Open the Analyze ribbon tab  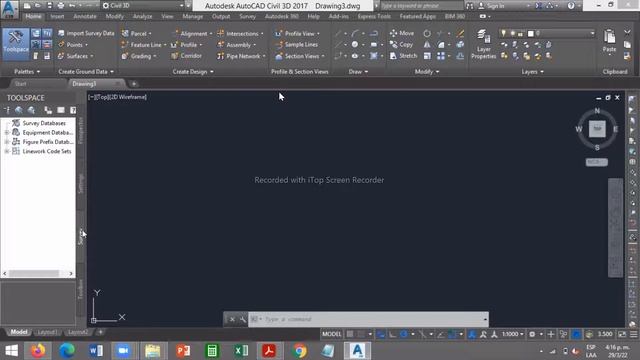(142, 17)
